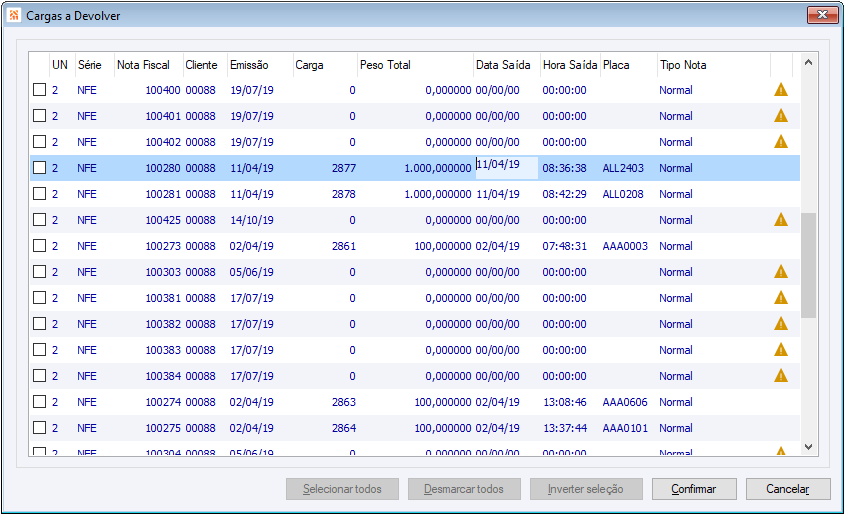Select plate AAA0101 cell
Viewport: 845px width, 515px height.
625,428
